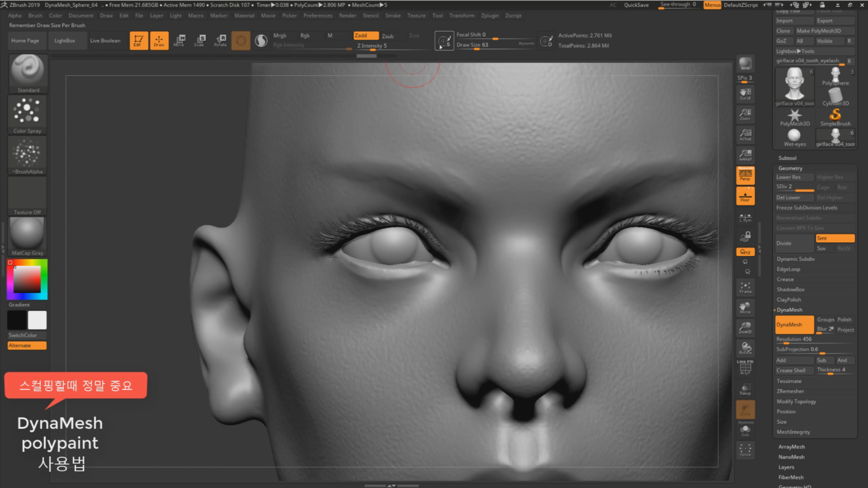Expand the ZRemesher section
Screen dimensions: 868x488
coord(790,391)
